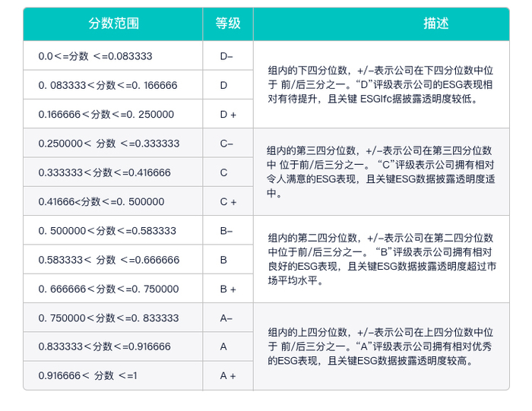Select the cell 0.833333<分数<=0.916666
This screenshot has width=532, height=411.
(113, 346)
